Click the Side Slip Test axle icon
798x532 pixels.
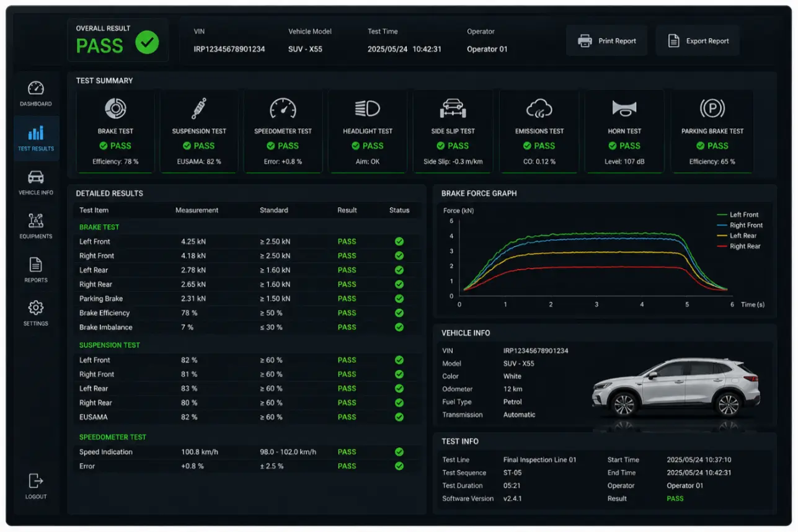click(453, 109)
